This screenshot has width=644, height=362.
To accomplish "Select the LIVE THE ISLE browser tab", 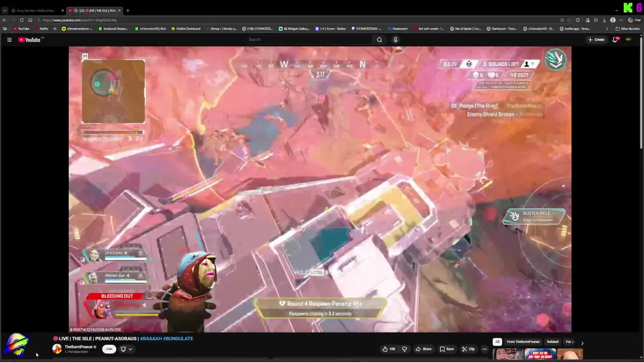I will click(95, 11).
